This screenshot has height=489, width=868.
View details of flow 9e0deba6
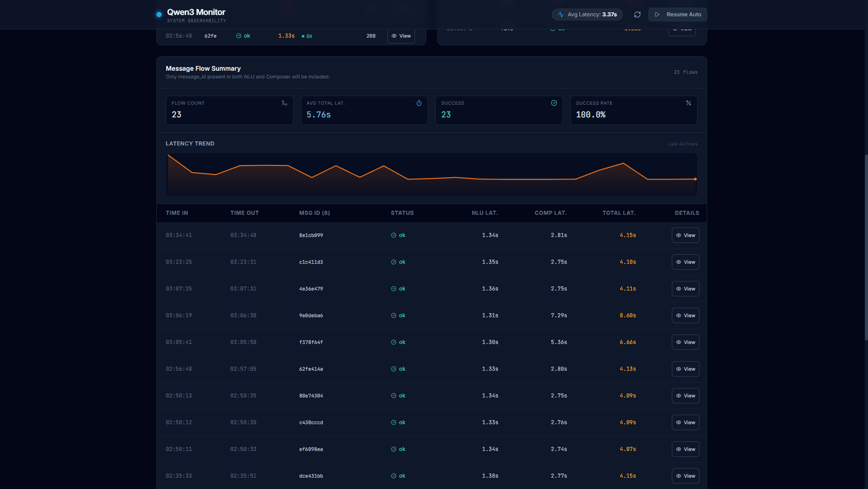point(685,315)
